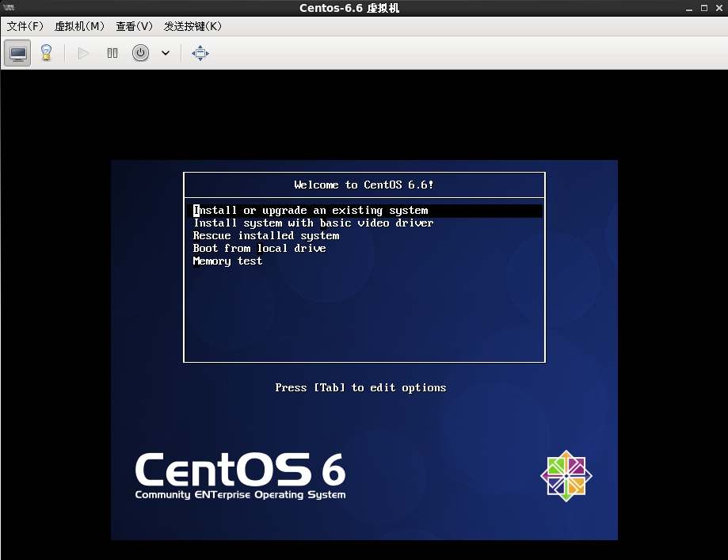Select the "Rescue installed system" boot entry
728x560 pixels.
point(266,236)
